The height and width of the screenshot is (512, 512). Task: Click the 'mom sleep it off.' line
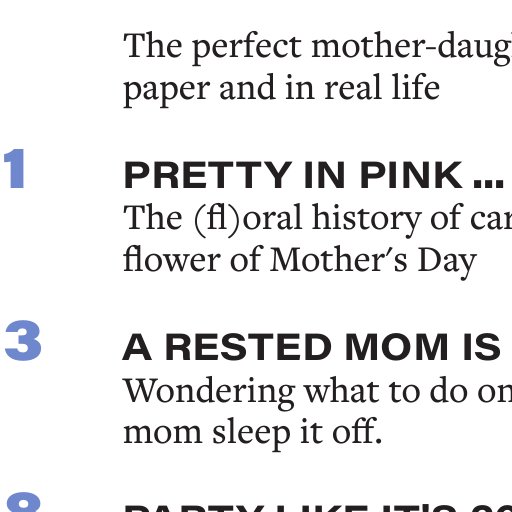point(253,433)
